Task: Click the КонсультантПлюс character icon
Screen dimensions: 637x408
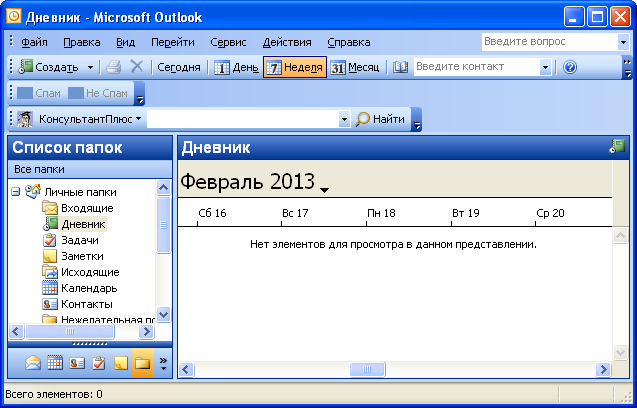Action: click(x=25, y=119)
